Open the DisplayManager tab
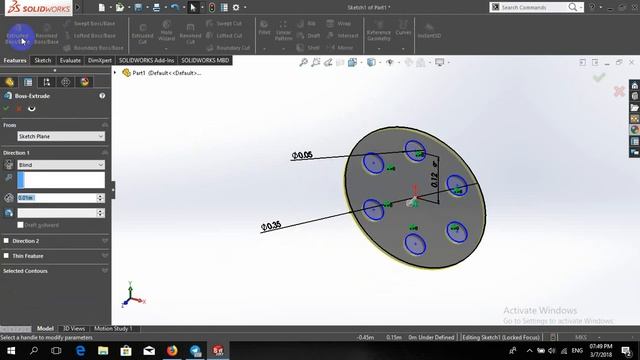Viewport: 640px width, 360px height. (84, 82)
